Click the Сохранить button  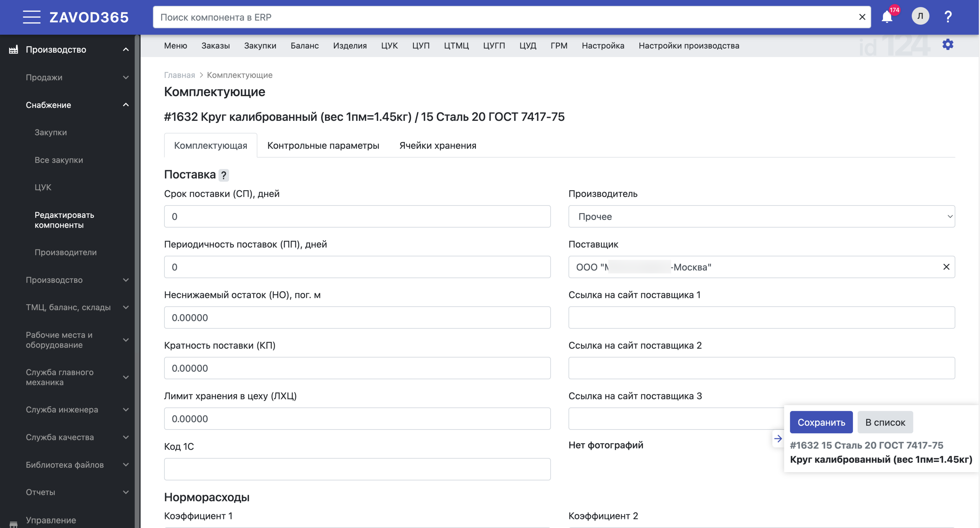(821, 422)
